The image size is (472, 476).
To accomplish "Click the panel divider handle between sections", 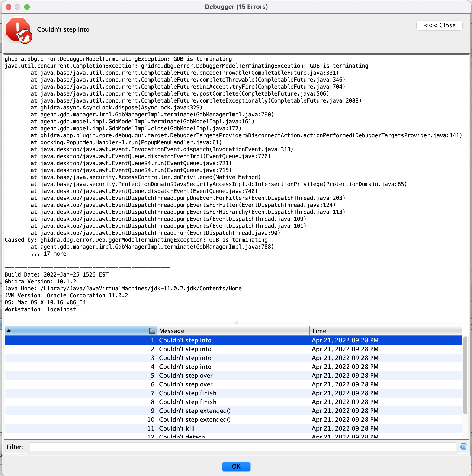I will click(236, 322).
